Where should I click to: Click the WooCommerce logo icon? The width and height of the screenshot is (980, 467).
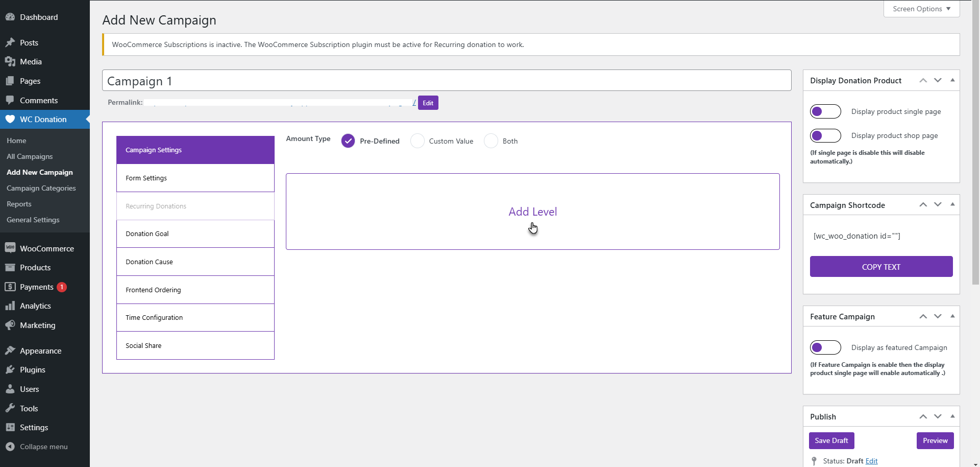[10, 248]
